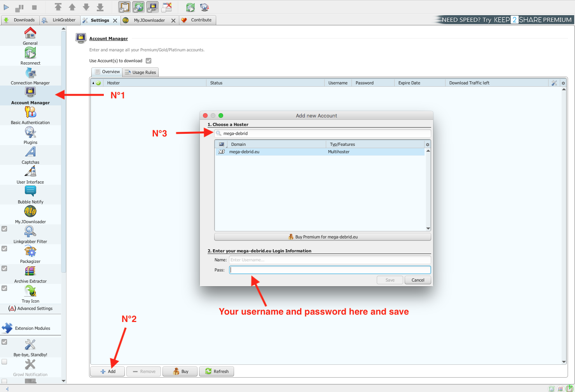Image resolution: width=575 pixels, height=392 pixels.
Task: Click the Add account button
Action: click(x=108, y=371)
